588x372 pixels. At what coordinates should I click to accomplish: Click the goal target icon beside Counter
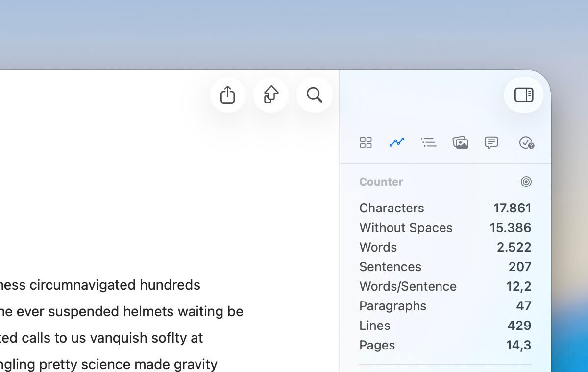(526, 182)
